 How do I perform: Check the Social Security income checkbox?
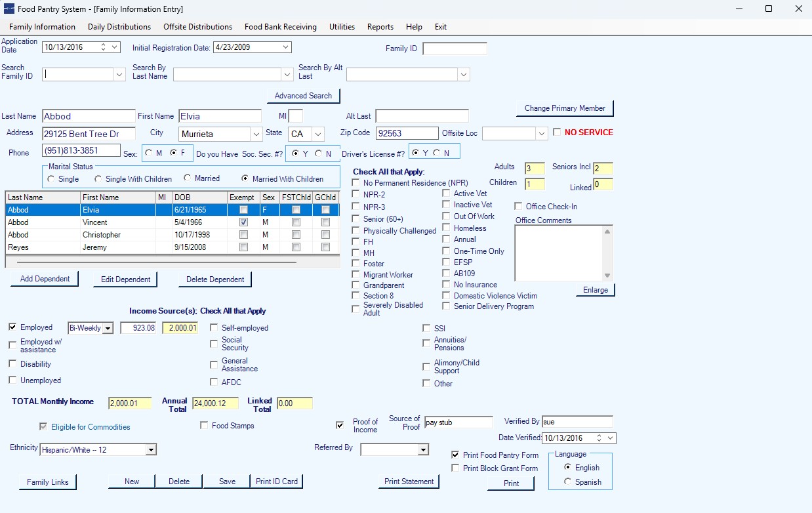click(x=214, y=344)
